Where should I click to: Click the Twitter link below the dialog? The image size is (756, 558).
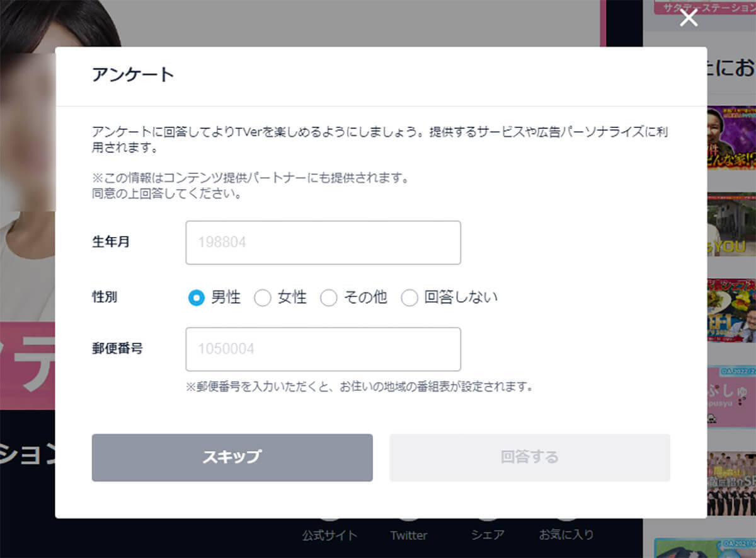(x=408, y=534)
